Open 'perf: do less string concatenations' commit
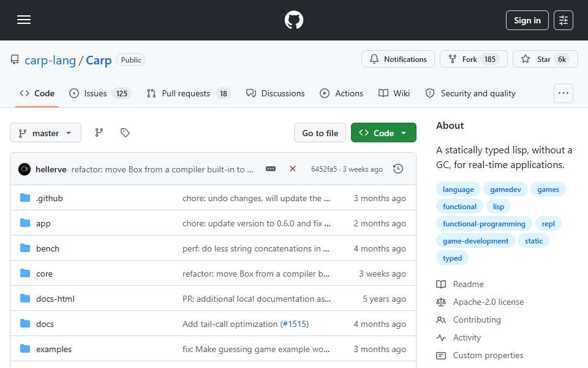The width and height of the screenshot is (588, 368). coord(256,248)
